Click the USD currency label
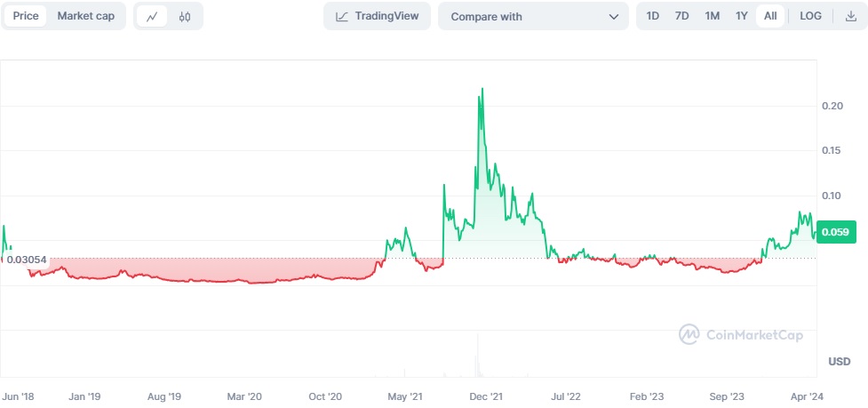868x408 pixels. coord(840,362)
